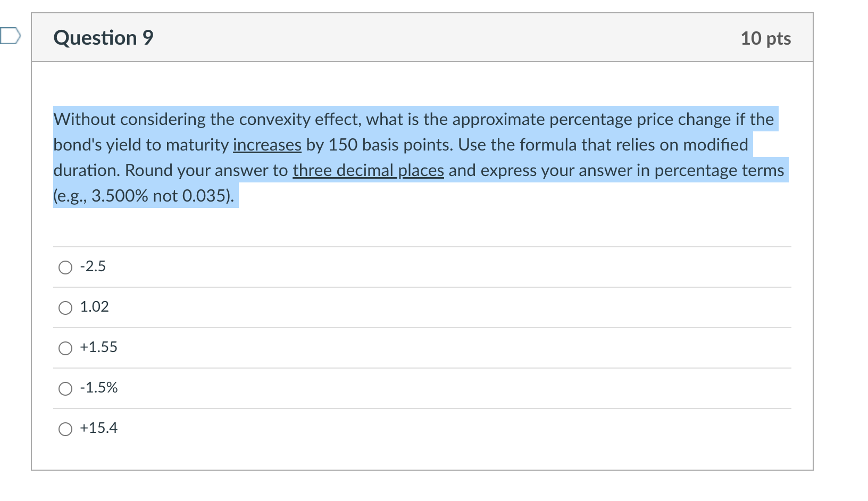Viewport: 868px width, 501px height.
Task: Flag Question 9 with the bookmark icon
Action: point(10,36)
